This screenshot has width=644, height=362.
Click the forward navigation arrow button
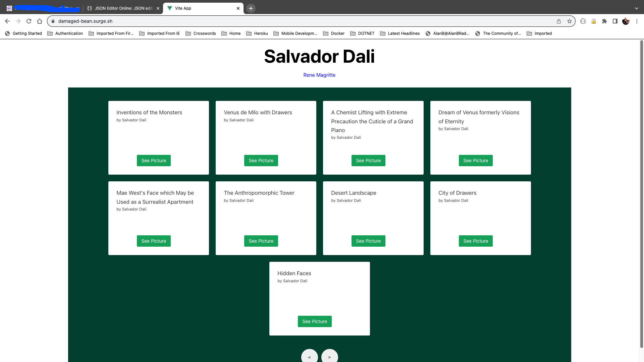[x=329, y=357]
